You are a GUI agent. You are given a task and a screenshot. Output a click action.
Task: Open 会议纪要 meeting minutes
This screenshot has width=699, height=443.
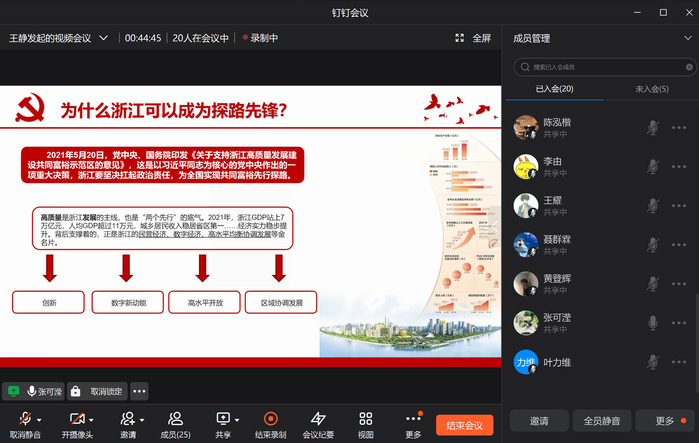click(x=318, y=418)
